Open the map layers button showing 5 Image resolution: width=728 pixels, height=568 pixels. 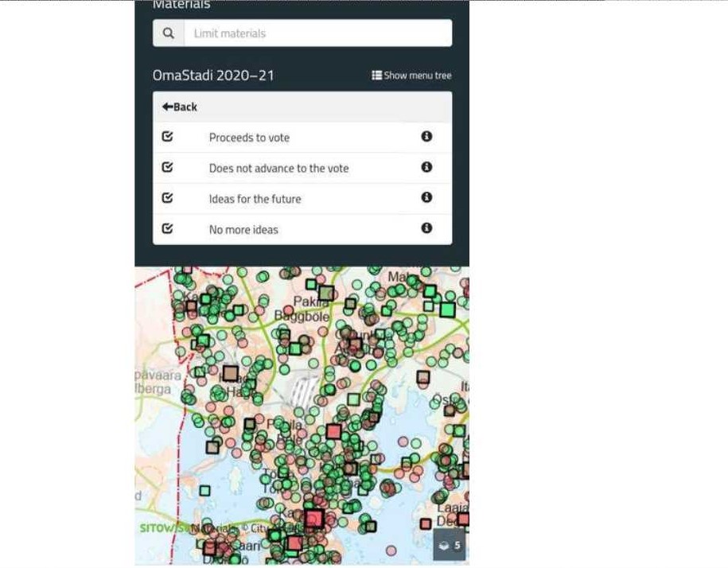tap(449, 545)
